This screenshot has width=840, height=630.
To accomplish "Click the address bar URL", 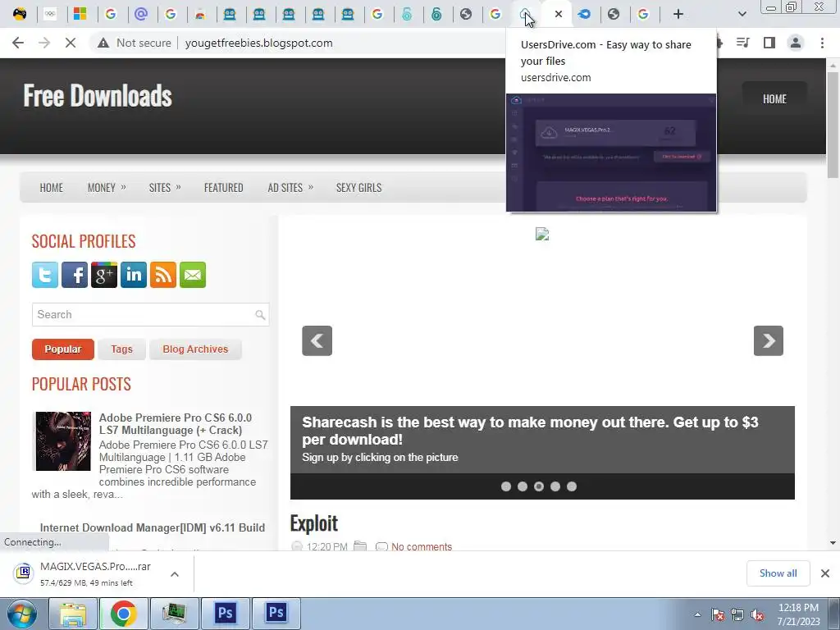I will pyautogui.click(x=258, y=43).
